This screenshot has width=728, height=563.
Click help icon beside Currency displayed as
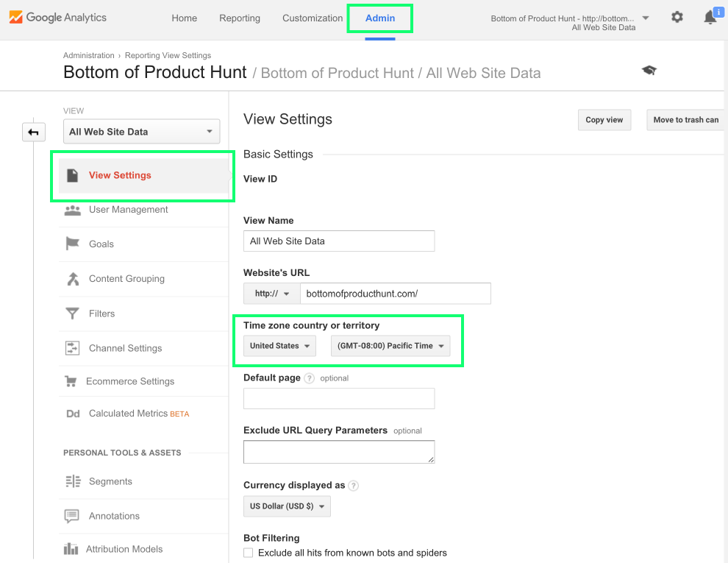(x=353, y=486)
